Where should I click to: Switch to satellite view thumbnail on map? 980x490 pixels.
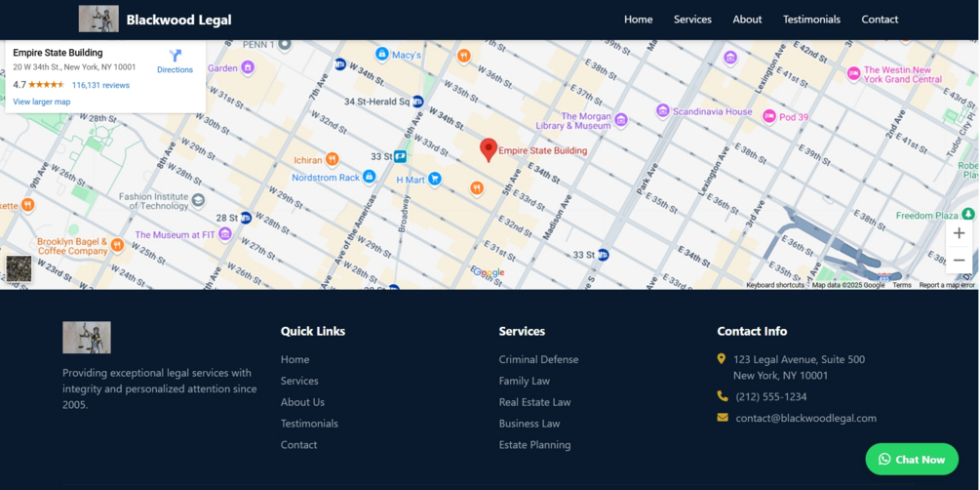tap(19, 268)
